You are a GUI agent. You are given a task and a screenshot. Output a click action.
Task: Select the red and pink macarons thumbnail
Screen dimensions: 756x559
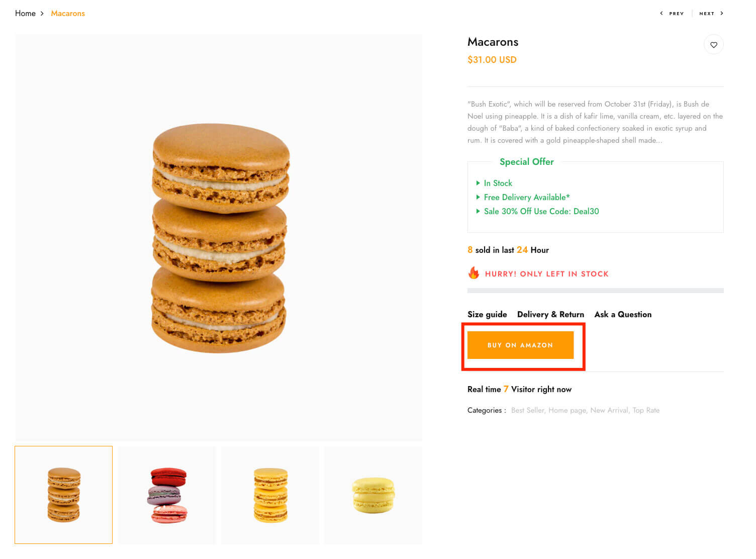click(167, 495)
